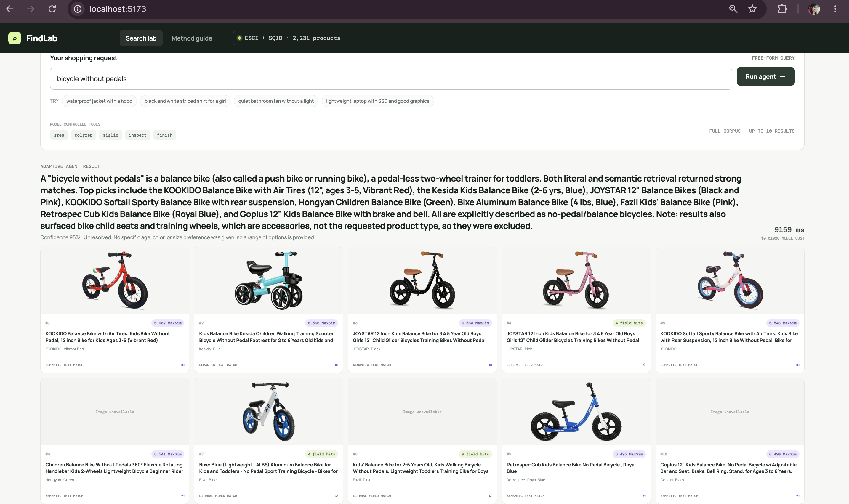Viewport: 849px width, 504px height.
Task: Click semantic match icon on KOOKIDO Vibrant Red card
Action: (183, 365)
